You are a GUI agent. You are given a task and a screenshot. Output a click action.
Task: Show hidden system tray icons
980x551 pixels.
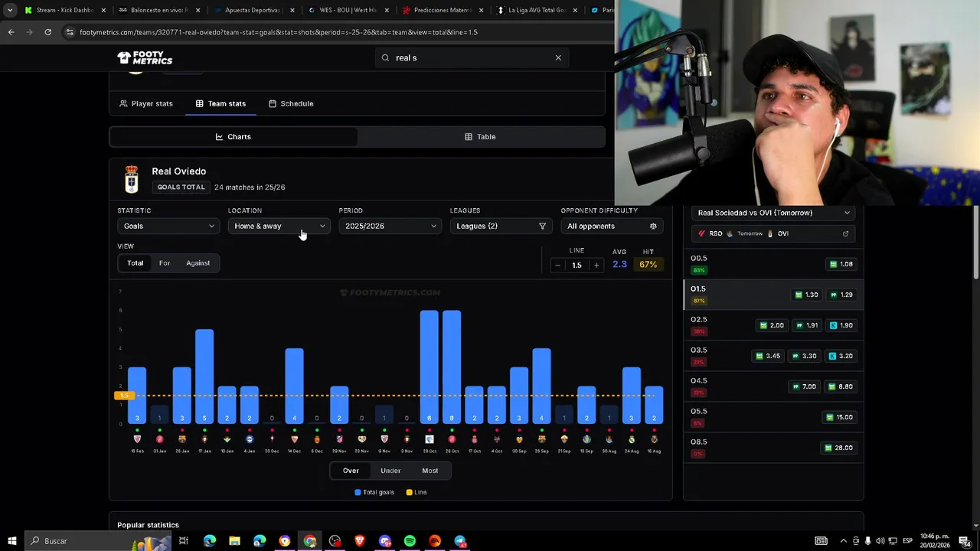click(x=843, y=541)
